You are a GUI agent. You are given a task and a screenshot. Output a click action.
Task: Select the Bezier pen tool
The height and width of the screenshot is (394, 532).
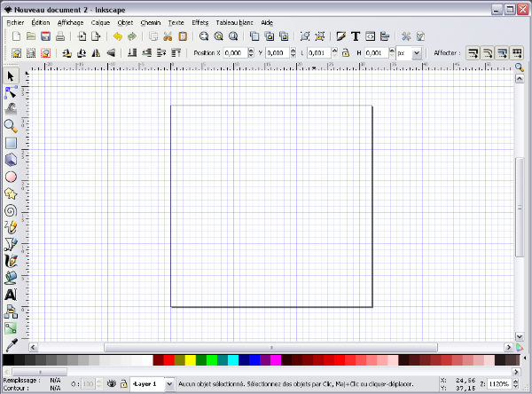(11, 244)
